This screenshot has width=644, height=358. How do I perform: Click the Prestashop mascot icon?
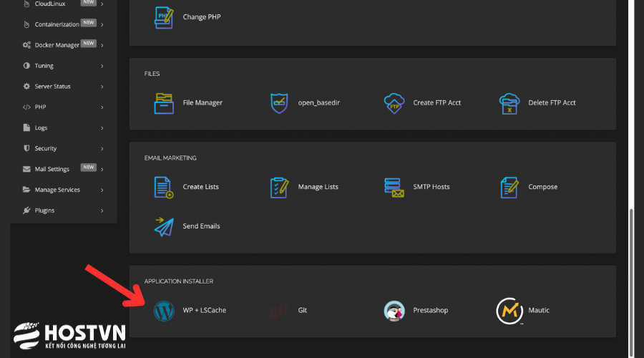tap(394, 311)
